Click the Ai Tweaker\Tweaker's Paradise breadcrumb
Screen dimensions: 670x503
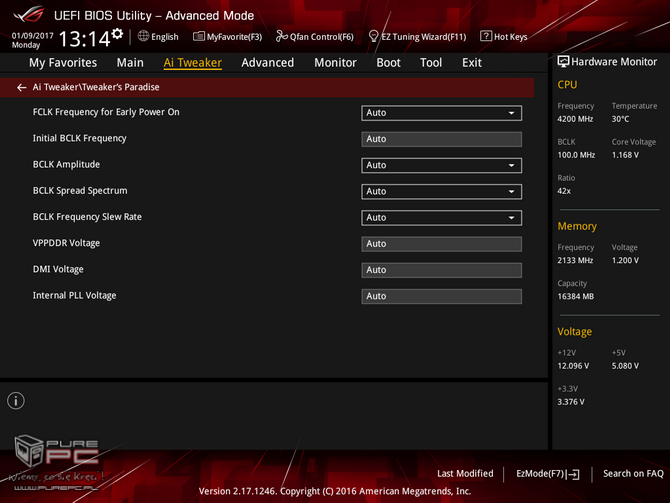click(x=96, y=87)
